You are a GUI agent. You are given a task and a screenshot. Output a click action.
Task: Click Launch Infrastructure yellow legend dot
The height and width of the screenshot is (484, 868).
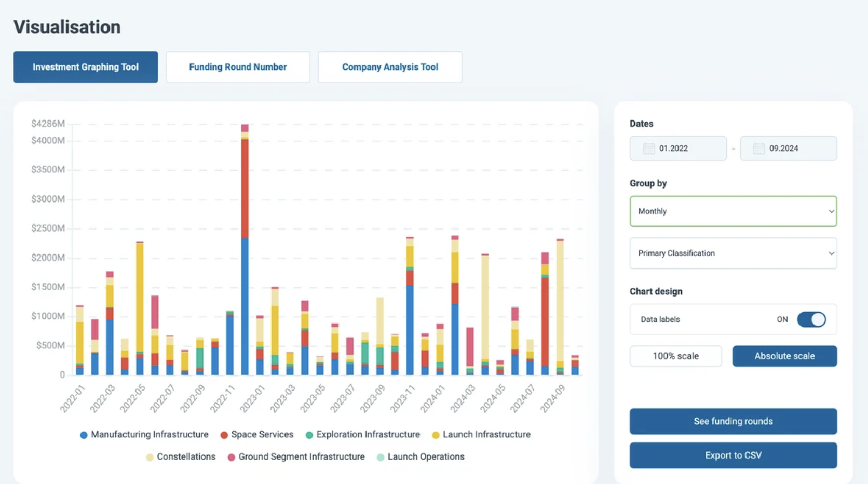(x=436, y=435)
